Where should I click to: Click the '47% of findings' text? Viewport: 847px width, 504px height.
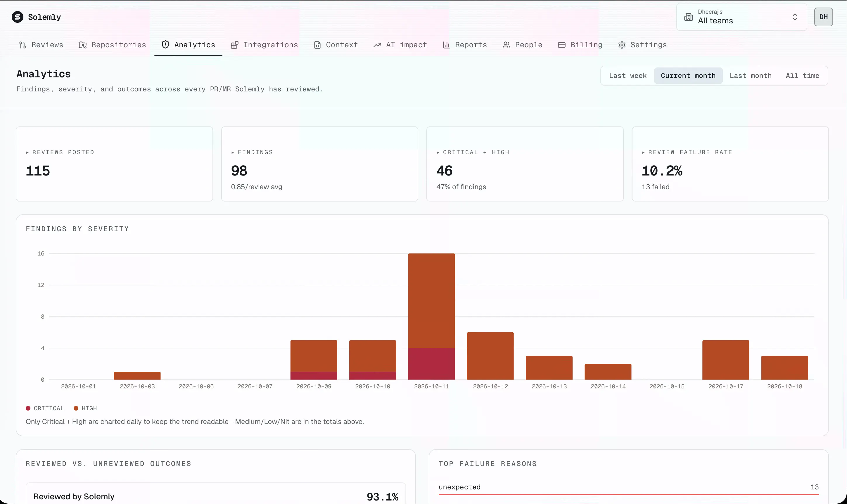click(x=461, y=187)
